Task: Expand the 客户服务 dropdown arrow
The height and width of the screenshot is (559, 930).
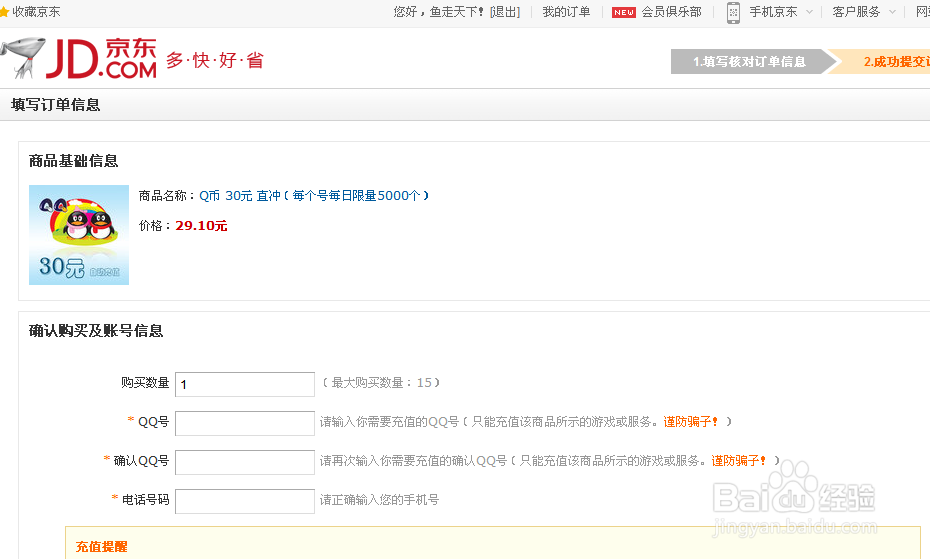Action: pos(892,12)
